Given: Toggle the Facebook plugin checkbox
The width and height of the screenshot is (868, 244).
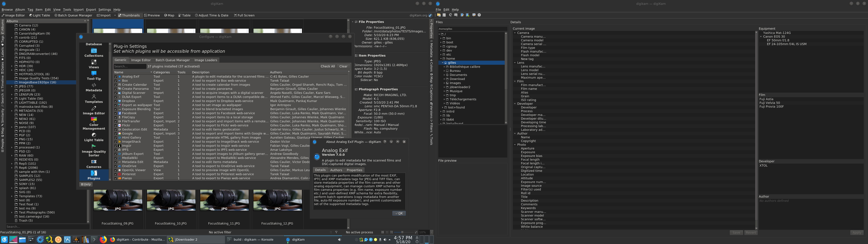Looking at the screenshot, I should (116, 113).
